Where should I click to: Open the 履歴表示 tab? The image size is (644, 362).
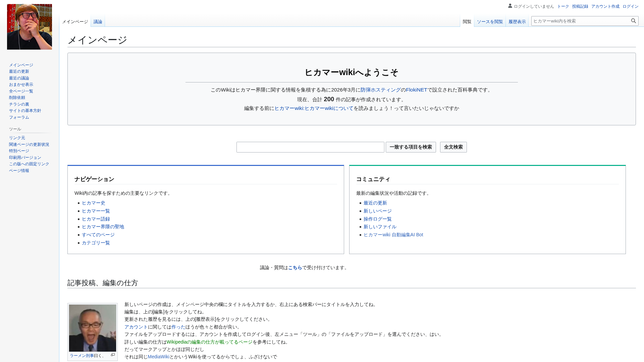point(517,22)
